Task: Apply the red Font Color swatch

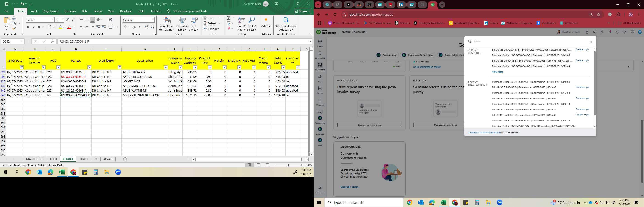Action: (x=69, y=27)
